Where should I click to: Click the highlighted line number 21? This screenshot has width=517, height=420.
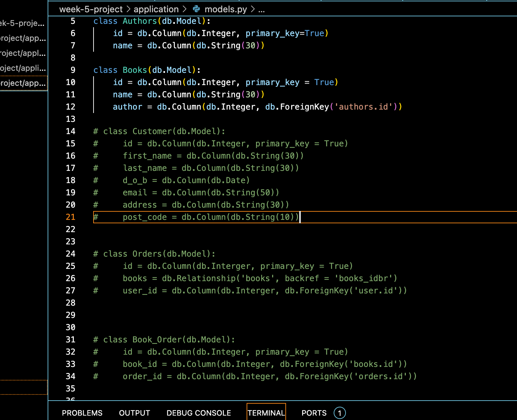tap(70, 217)
